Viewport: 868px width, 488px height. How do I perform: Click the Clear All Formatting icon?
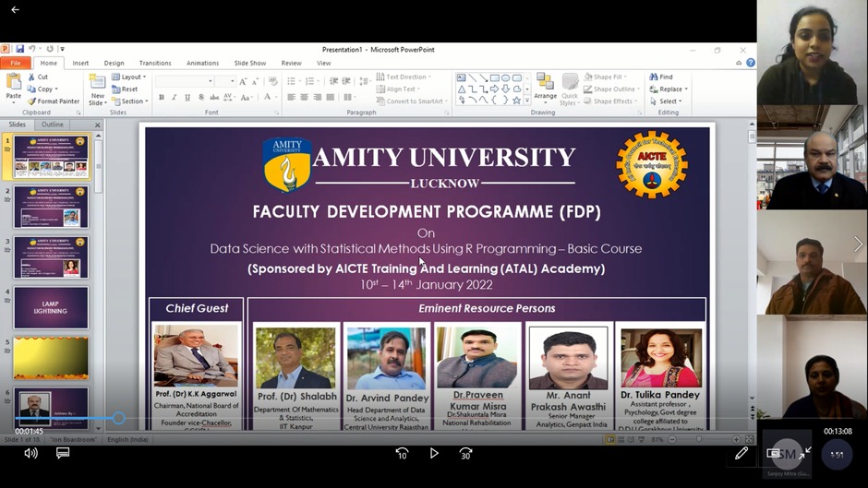coord(273,81)
